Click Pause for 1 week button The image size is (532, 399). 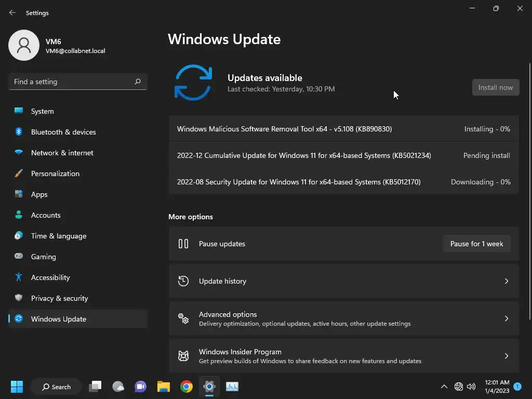[476, 244]
